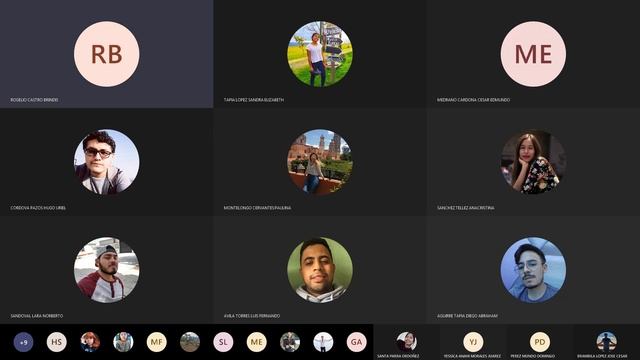Click photo avatar left of MF initials
640x360 pixels.
[x=123, y=342]
